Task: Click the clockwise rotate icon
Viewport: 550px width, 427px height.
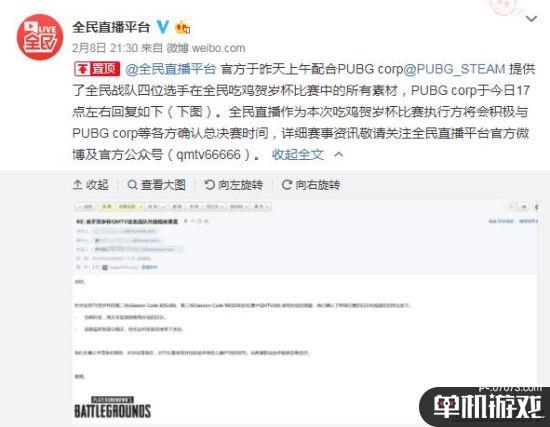Action: 287,185
